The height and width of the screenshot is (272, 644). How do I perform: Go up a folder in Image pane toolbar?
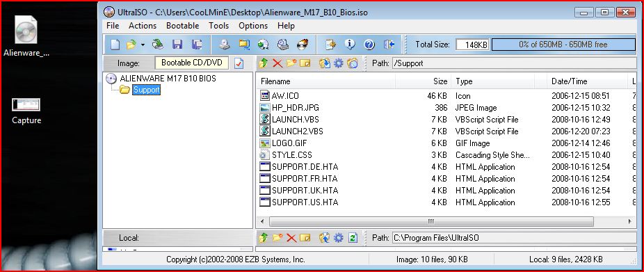pyautogui.click(x=264, y=63)
